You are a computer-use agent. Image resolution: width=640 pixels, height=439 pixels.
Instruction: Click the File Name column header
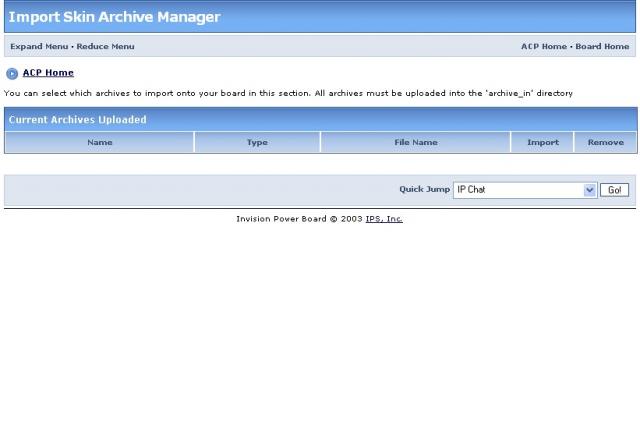[416, 142]
